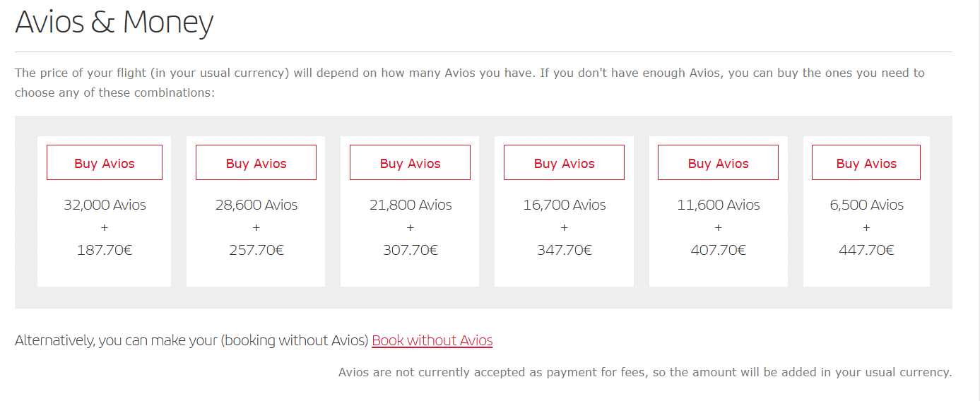Click the 407.70€ price text
The image size is (980, 401).
tap(719, 250)
